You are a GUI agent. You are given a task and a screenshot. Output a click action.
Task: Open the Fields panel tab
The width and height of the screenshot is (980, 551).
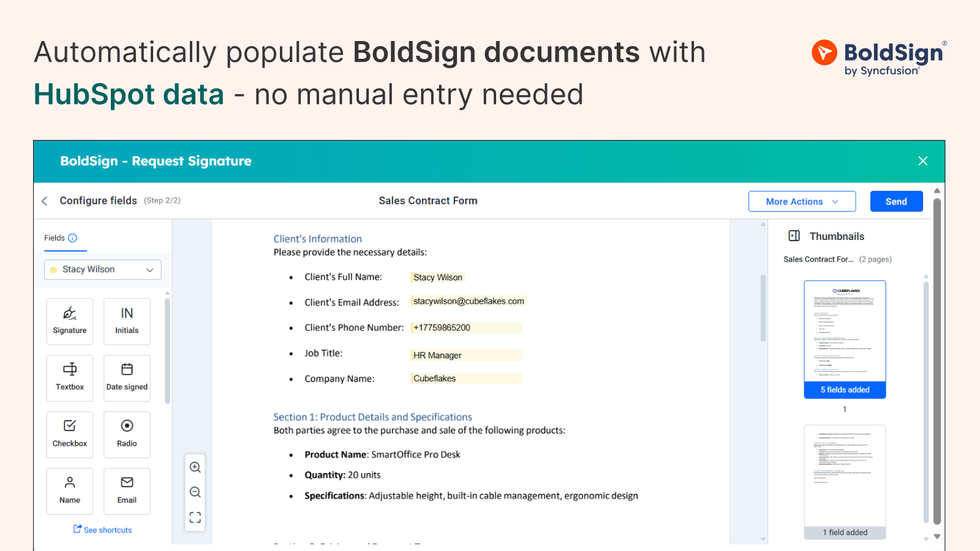pyautogui.click(x=54, y=238)
